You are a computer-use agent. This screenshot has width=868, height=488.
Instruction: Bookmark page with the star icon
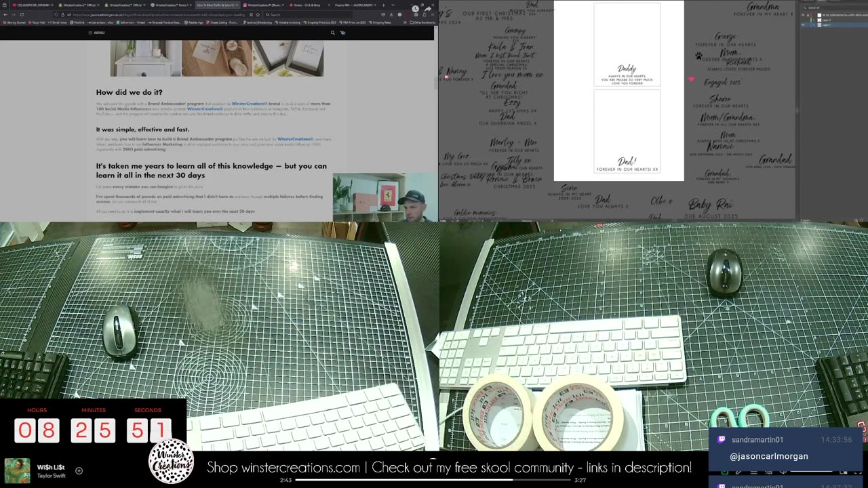(x=258, y=14)
